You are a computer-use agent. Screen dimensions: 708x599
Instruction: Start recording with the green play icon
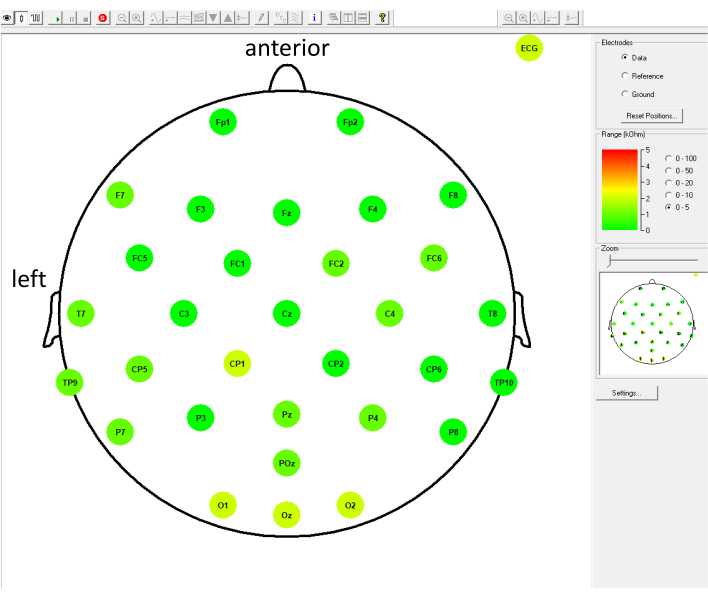click(x=57, y=18)
